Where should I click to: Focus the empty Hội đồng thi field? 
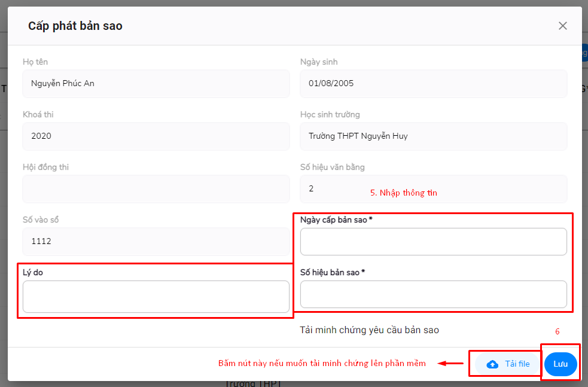(156, 189)
